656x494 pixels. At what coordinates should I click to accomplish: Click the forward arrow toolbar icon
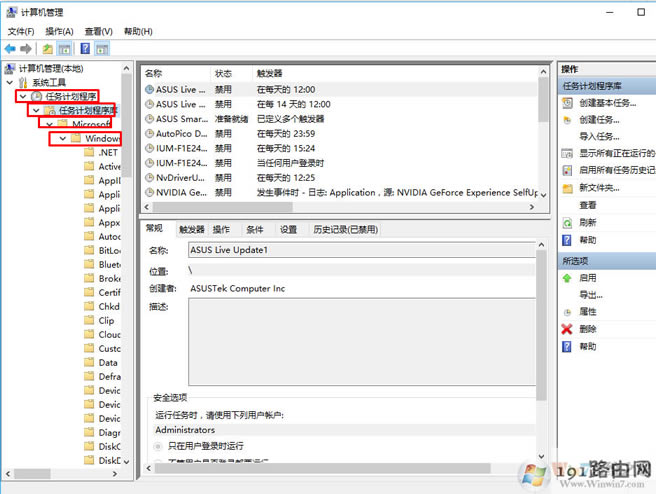point(26,48)
